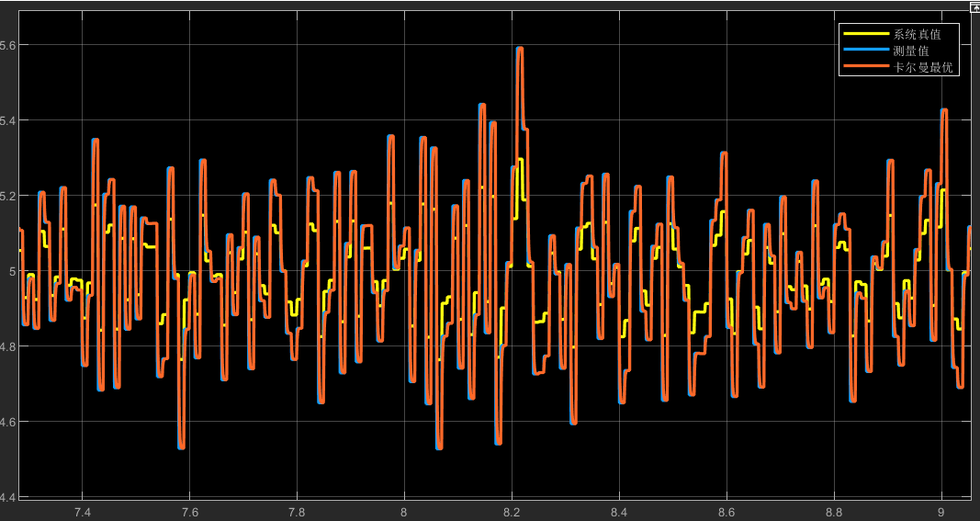Click the x-axis tick label 8.8
The height and width of the screenshot is (521, 980).
coord(834,511)
